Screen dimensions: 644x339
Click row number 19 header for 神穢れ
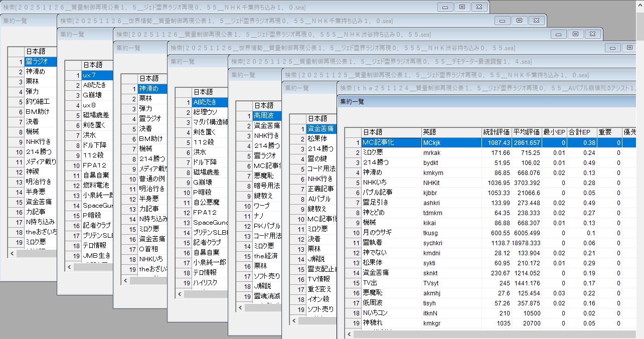click(x=353, y=323)
